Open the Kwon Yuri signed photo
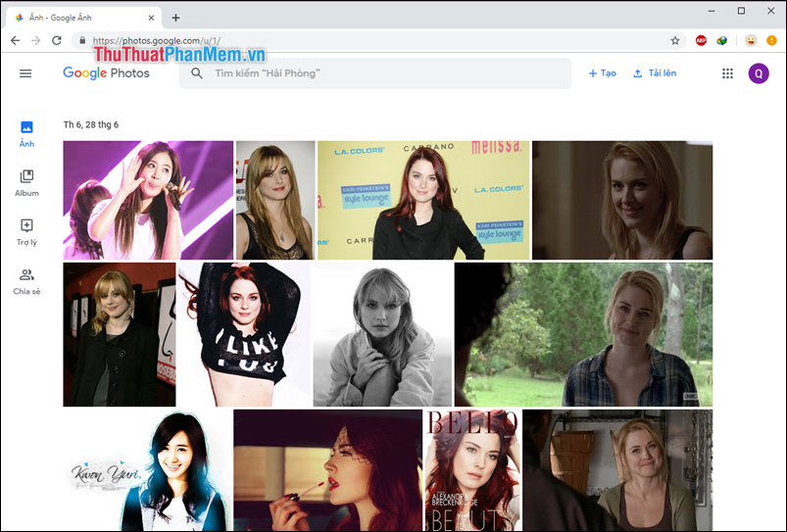This screenshot has width=787, height=532. click(147, 470)
